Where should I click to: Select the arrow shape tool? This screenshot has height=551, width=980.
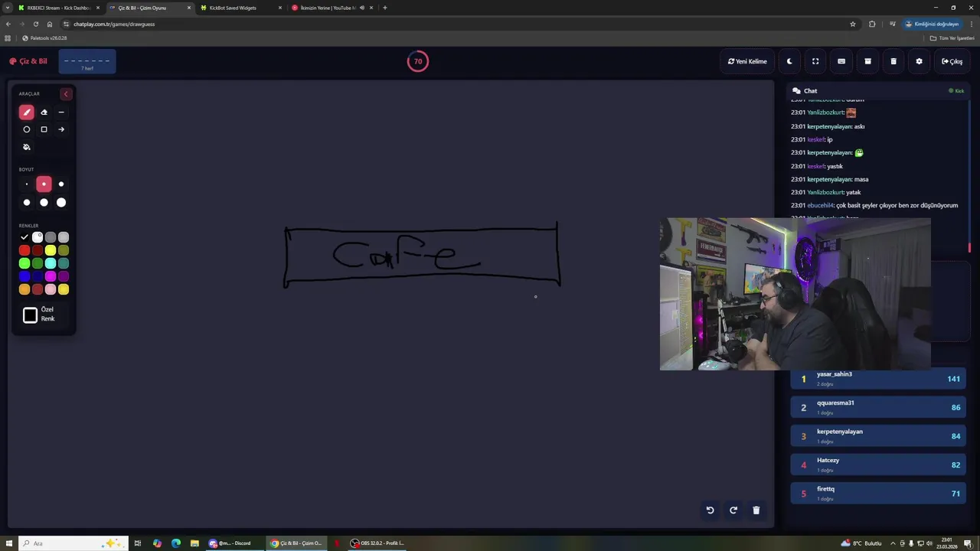coord(61,129)
